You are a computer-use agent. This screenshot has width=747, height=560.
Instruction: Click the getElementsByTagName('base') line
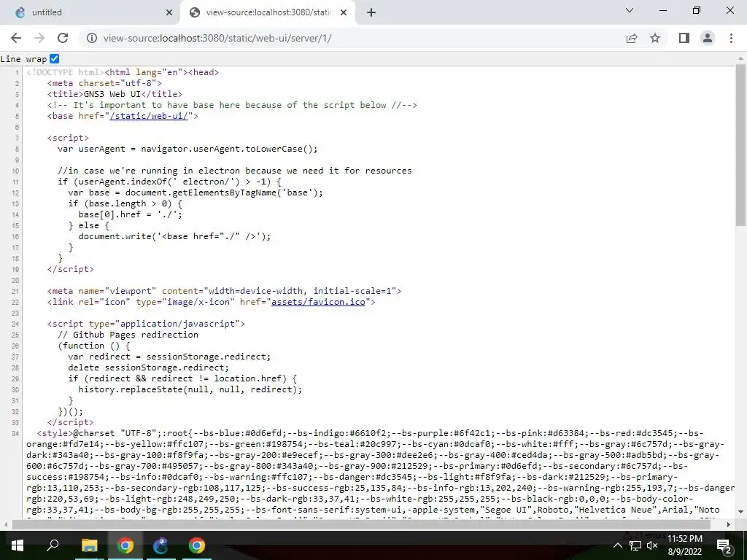(x=196, y=192)
